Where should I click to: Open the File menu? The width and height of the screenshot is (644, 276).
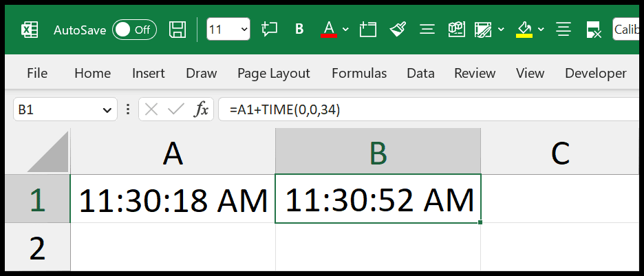click(x=37, y=74)
